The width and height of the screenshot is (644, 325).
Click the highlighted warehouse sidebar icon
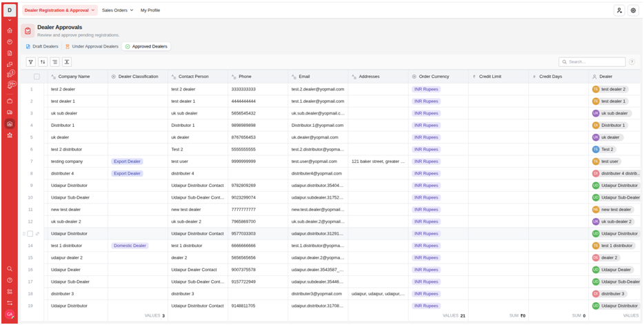click(10, 124)
